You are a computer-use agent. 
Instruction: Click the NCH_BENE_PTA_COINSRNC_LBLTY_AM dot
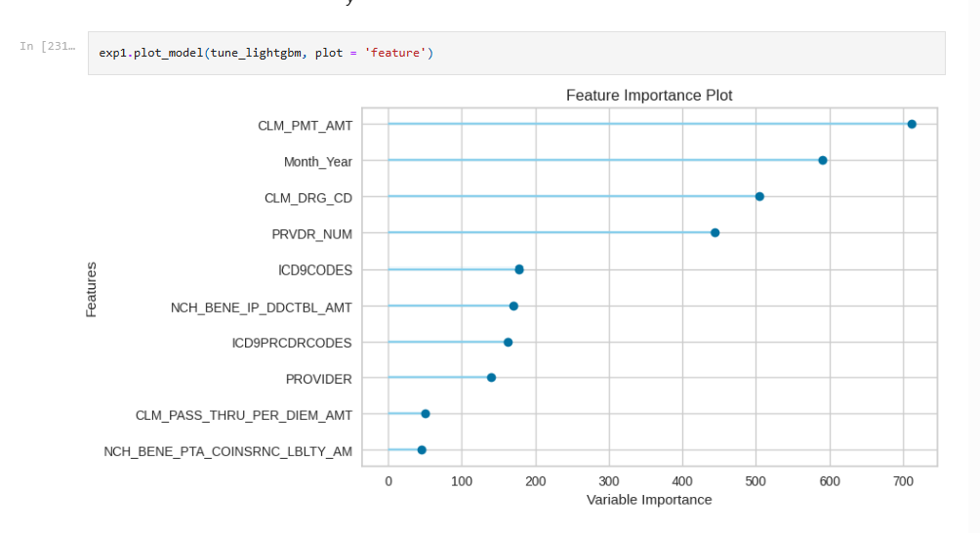tap(422, 451)
